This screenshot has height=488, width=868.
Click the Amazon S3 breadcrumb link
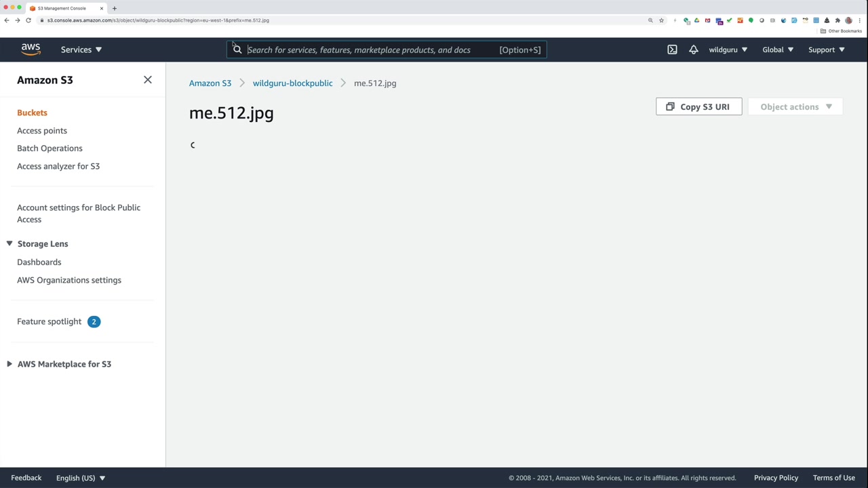pyautogui.click(x=210, y=83)
